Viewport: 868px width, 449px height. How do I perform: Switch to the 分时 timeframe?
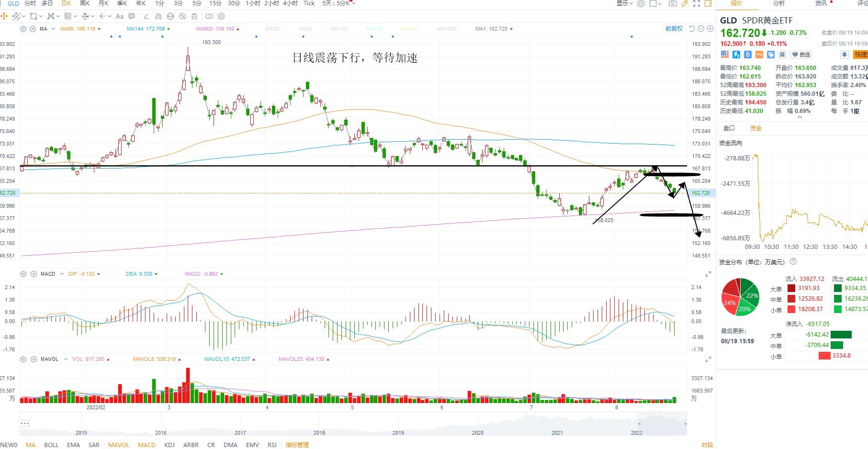[x=30, y=3]
